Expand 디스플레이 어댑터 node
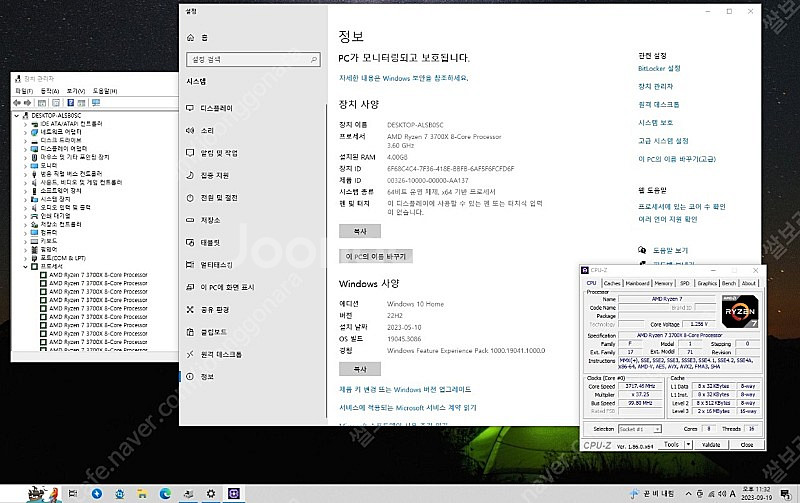 (x=25, y=149)
